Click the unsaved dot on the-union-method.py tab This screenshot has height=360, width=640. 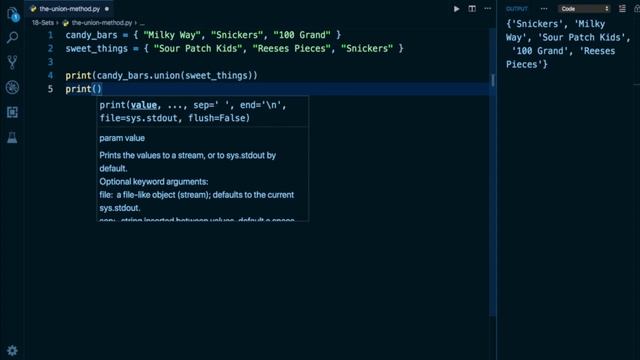click(107, 9)
